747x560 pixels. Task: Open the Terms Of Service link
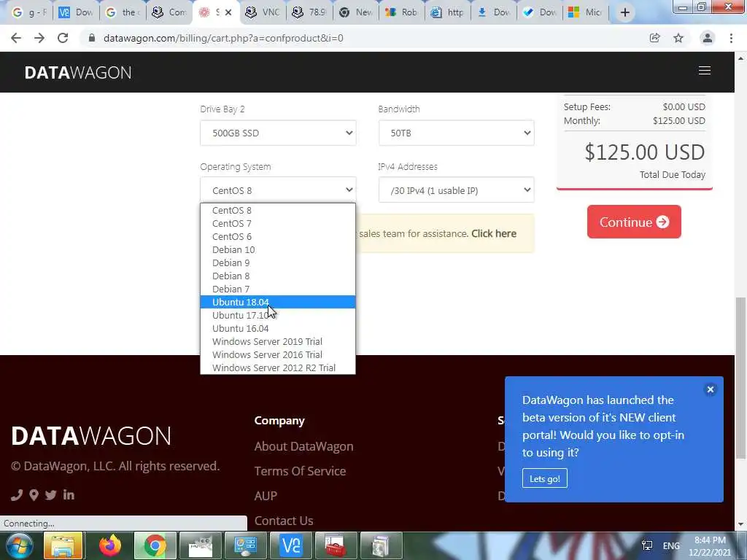tap(300, 471)
